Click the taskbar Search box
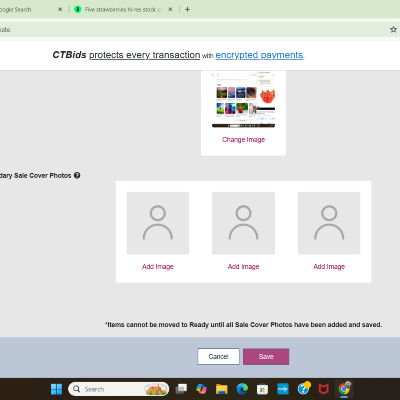The height and width of the screenshot is (400, 400). pyautogui.click(x=119, y=389)
